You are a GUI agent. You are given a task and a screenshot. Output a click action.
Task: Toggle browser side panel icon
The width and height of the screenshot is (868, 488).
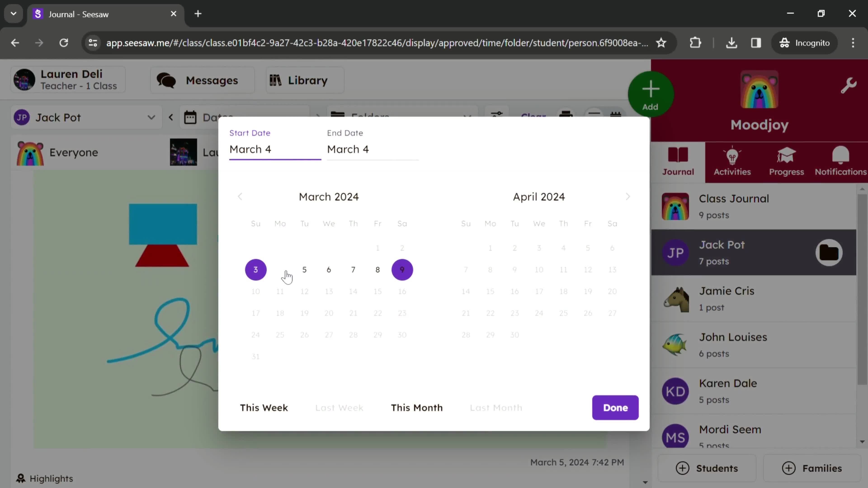pyautogui.click(x=756, y=43)
